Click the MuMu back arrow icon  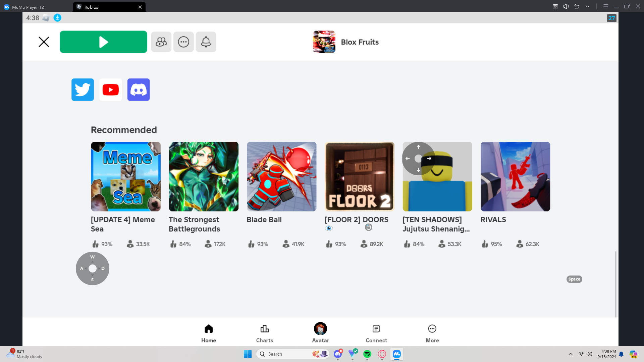(x=577, y=6)
